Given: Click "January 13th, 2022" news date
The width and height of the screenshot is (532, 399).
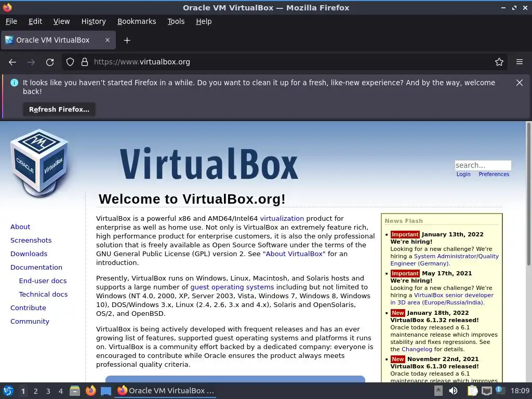Looking at the screenshot, I should 453,234.
